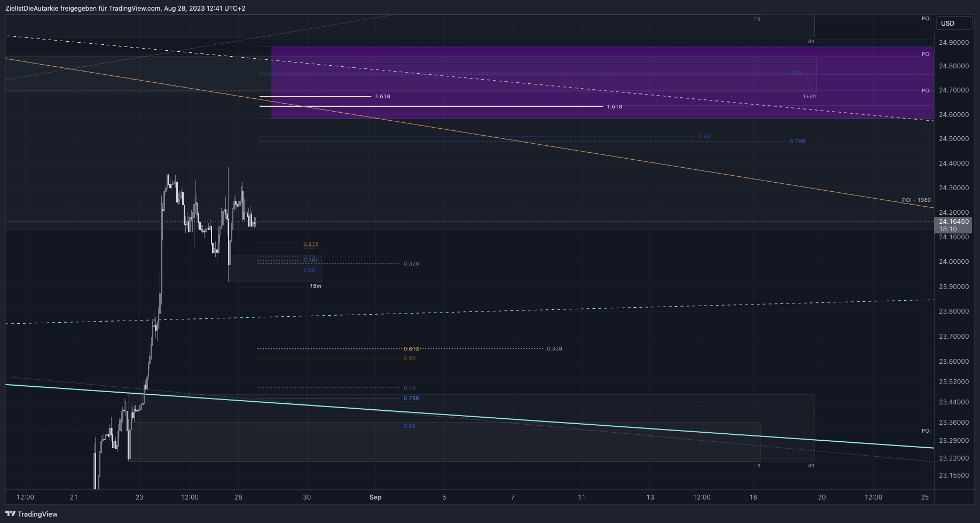Image resolution: width=980 pixels, height=523 pixels.
Task: Click price axis label 24.00000
Action: pyautogui.click(x=953, y=262)
